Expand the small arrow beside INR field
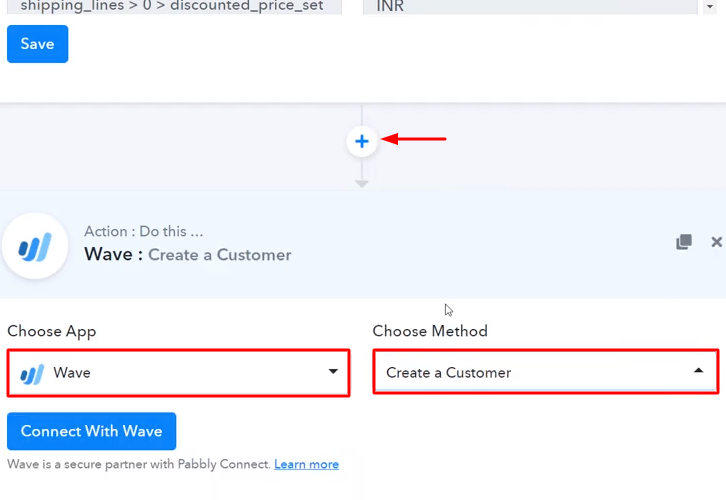Screen dimensions: 726x500 coord(710,6)
